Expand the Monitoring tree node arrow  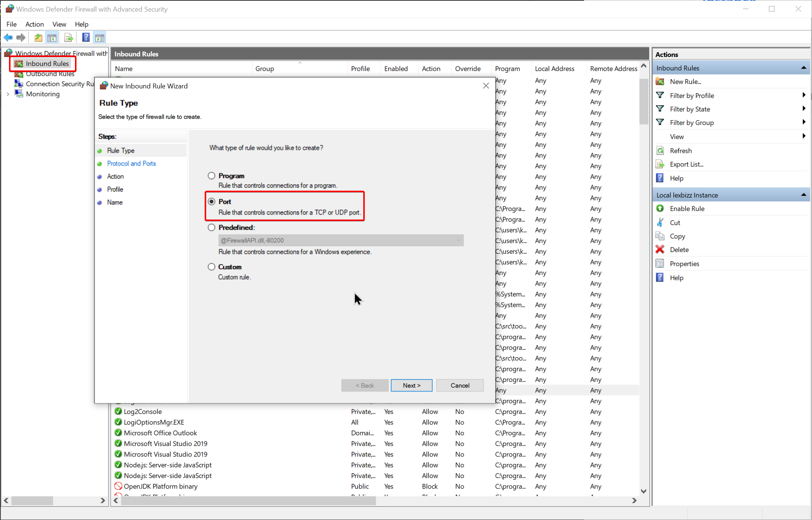point(8,94)
